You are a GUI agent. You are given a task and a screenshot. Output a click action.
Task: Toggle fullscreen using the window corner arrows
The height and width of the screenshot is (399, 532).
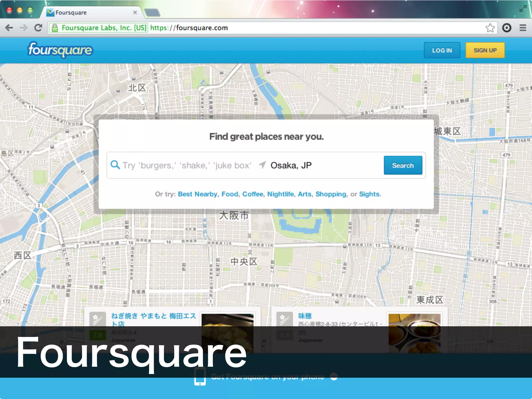pos(523,9)
